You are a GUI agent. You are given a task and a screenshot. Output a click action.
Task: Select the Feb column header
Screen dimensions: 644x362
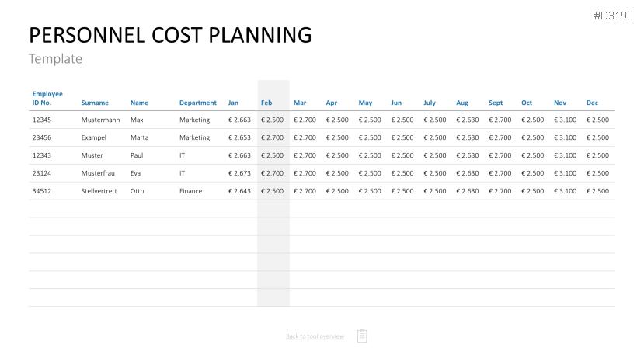(x=266, y=103)
